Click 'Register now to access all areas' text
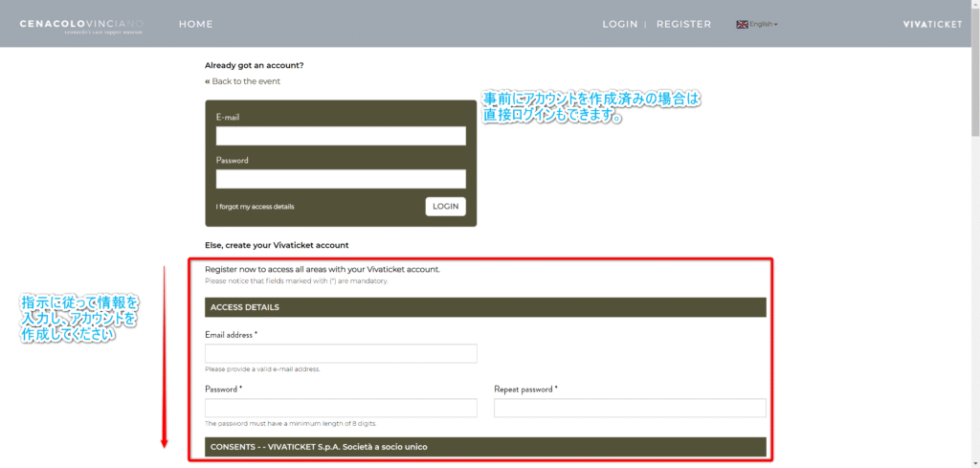Viewport: 980px width, 468px height. [x=323, y=270]
